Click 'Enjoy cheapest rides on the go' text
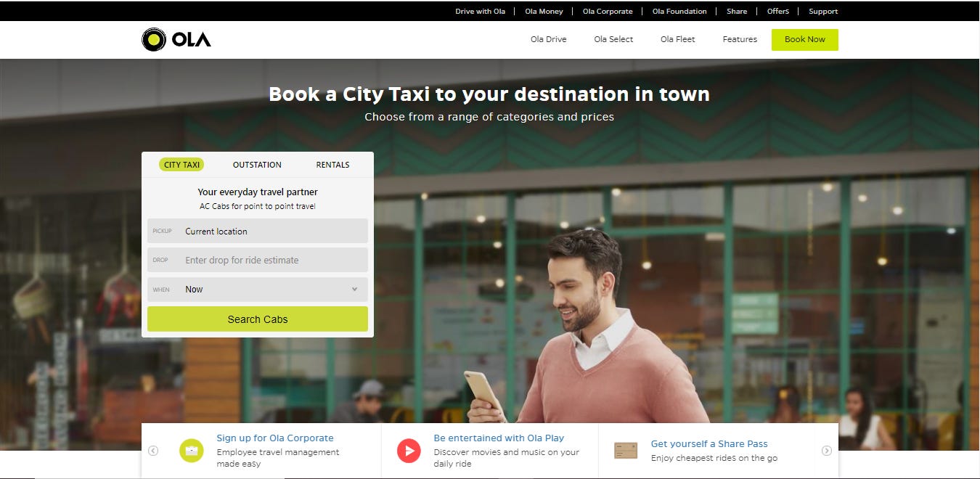The height and width of the screenshot is (479, 980). coord(714,458)
